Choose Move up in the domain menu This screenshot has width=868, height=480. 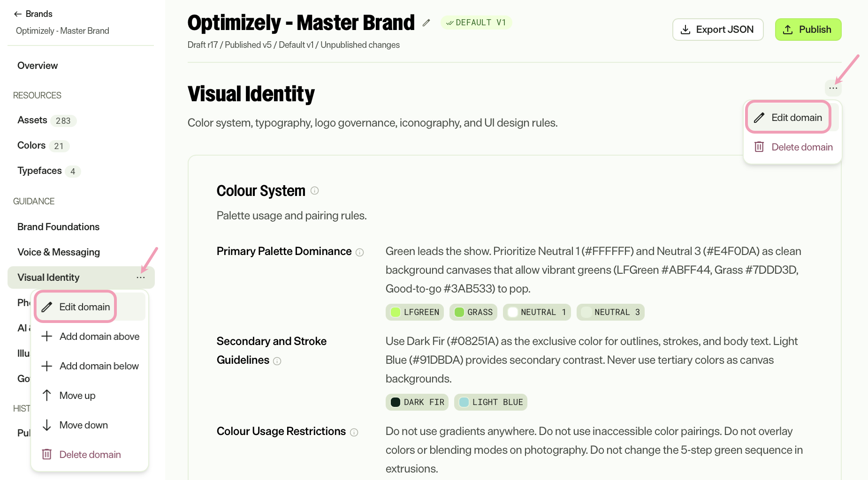pyautogui.click(x=90, y=396)
